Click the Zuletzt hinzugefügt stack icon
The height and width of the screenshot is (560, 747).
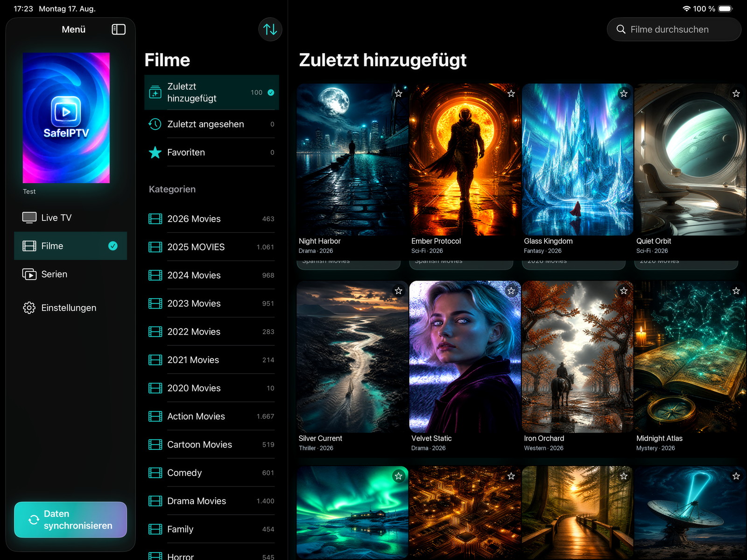[x=155, y=92]
